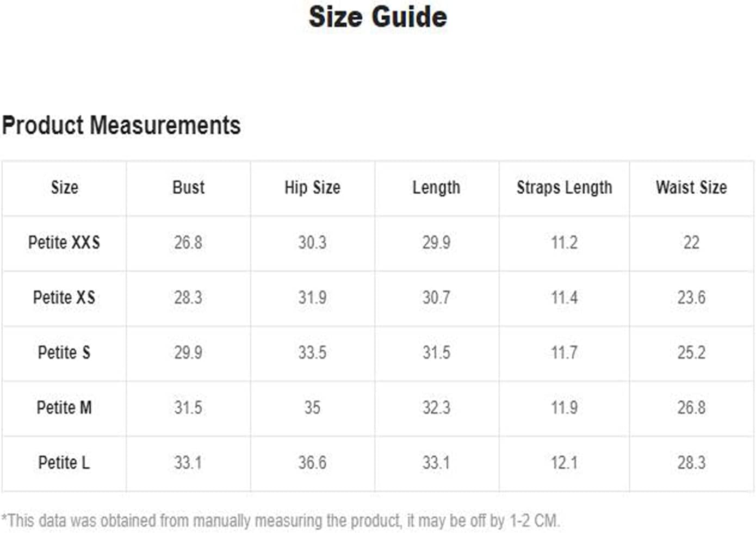Click Petite XS length value 30.7

pos(436,298)
